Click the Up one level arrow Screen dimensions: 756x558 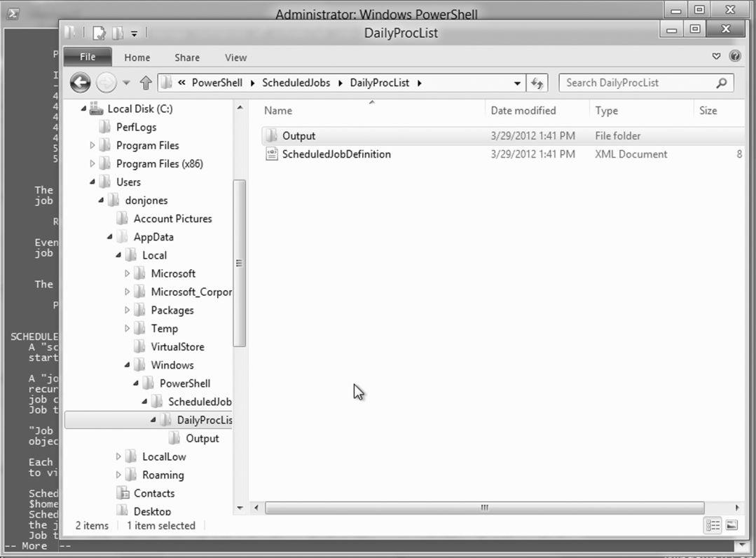pos(146,83)
